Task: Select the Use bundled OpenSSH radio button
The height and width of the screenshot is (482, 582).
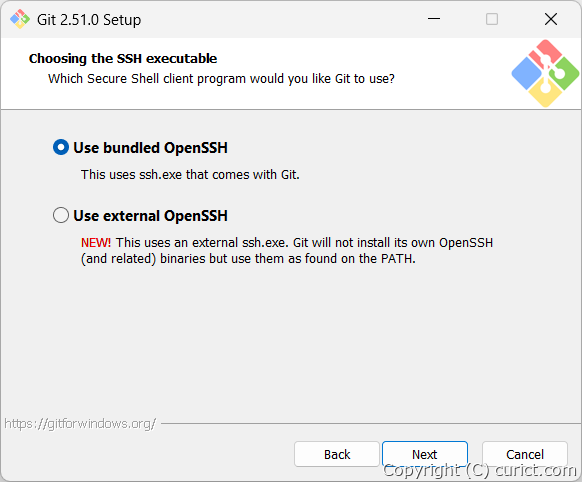Action: click(61, 147)
